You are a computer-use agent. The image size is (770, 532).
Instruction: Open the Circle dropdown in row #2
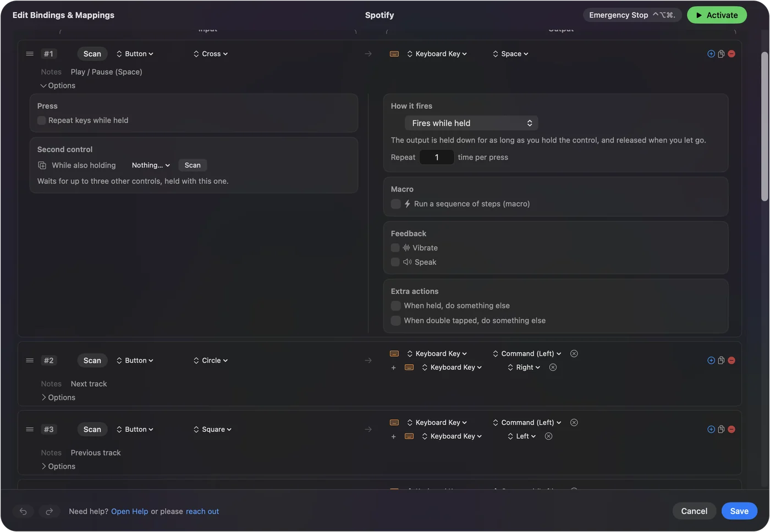click(x=211, y=360)
